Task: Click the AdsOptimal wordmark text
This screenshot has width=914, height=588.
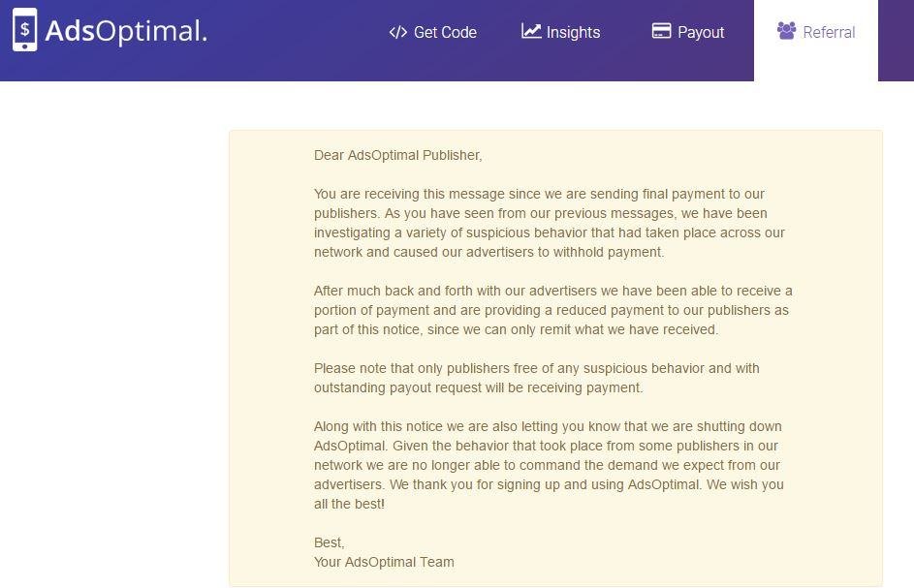Action: click(126, 31)
